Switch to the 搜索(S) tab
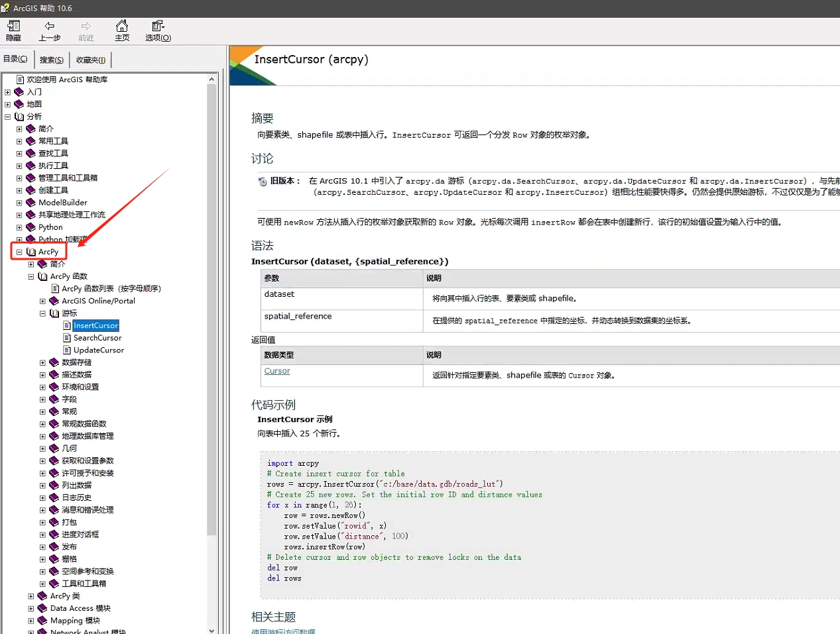Viewport: 840px width, 634px height. pyautogui.click(x=52, y=60)
